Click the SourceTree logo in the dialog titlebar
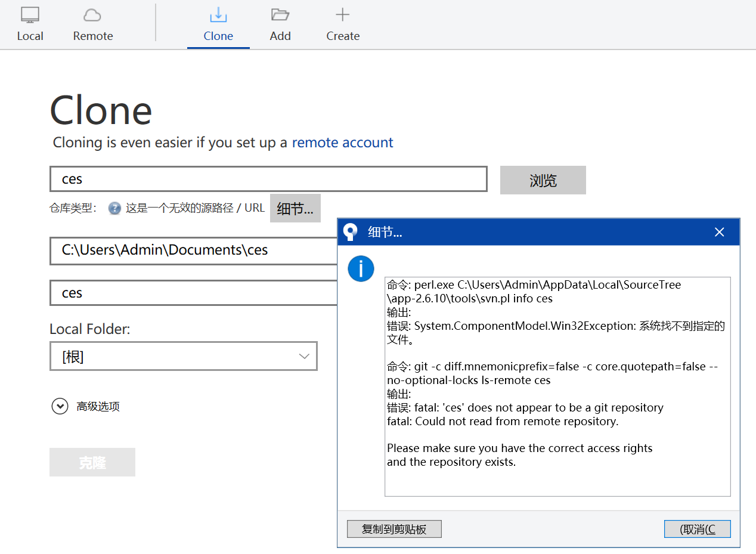The image size is (756, 554). tap(350, 232)
